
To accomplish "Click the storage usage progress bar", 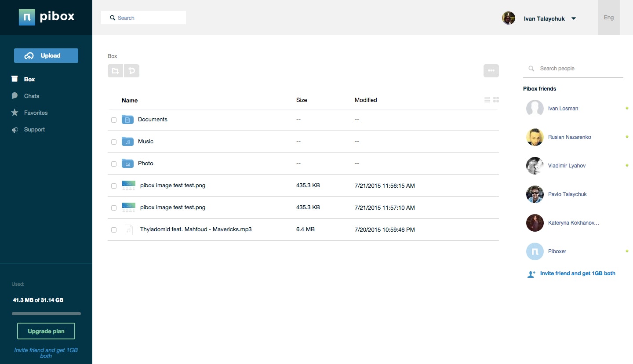I will point(46,313).
